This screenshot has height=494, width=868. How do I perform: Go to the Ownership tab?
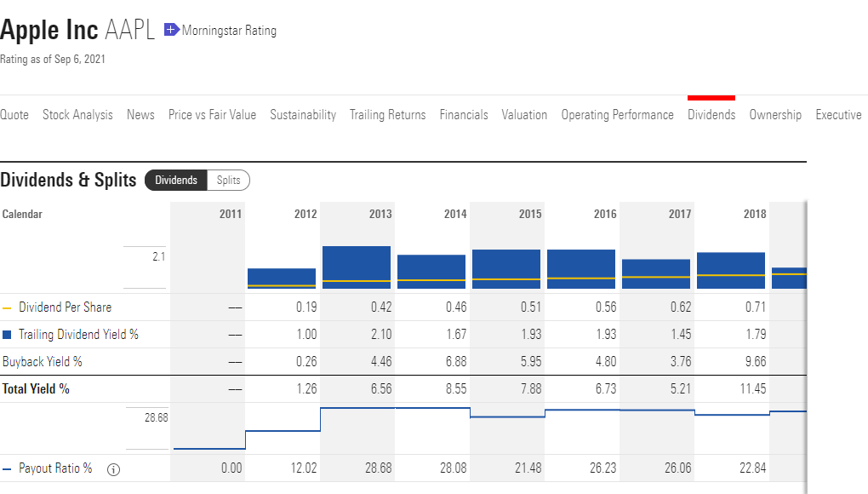[775, 115]
